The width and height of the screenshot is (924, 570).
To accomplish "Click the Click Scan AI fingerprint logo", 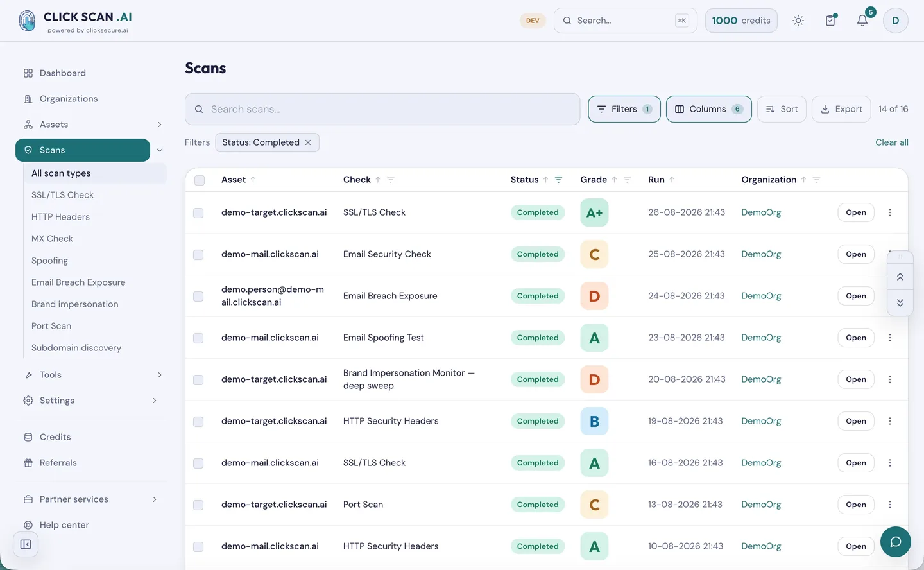I will point(27,21).
